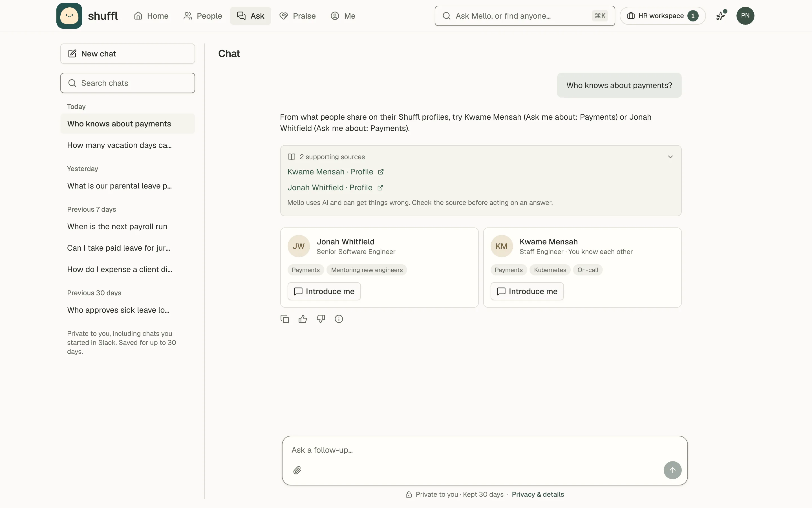This screenshot has width=812, height=508.
Task: Open the HR workspace switcher
Action: tap(662, 16)
